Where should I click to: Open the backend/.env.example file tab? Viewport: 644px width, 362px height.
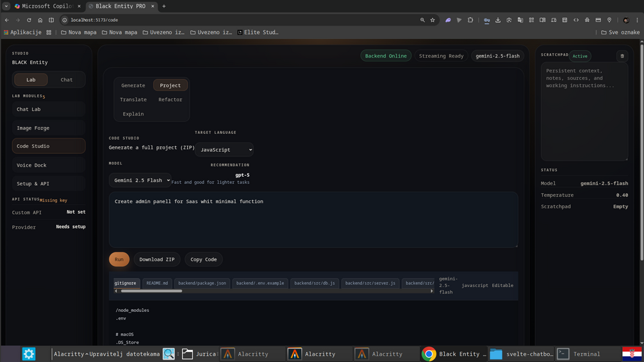[260, 283]
